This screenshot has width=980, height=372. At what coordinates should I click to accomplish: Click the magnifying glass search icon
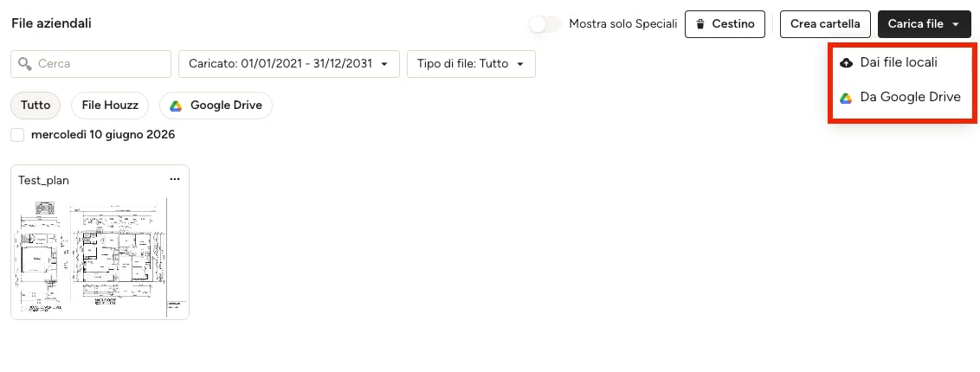pyautogui.click(x=25, y=64)
